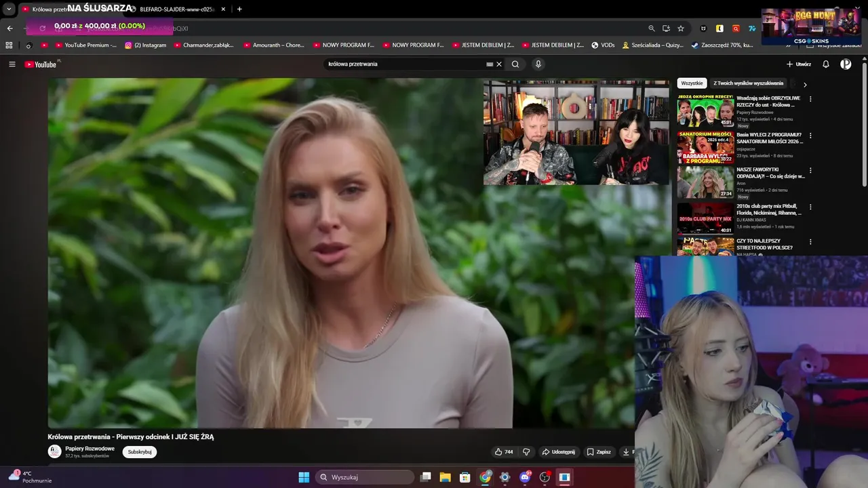Screen dimensions: 868x488
Task: Click the sidebar scrollbar thumb
Action: 864,125
